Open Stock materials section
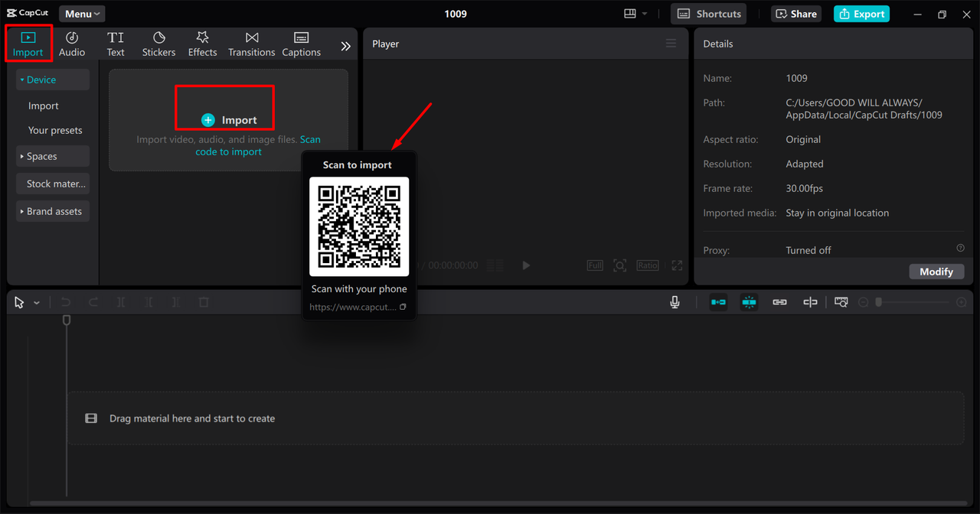 (53, 184)
